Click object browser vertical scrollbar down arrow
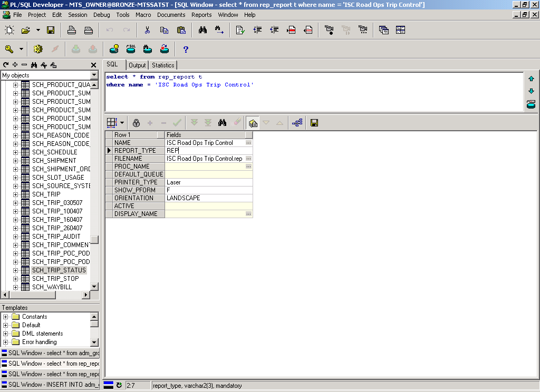 click(x=95, y=286)
